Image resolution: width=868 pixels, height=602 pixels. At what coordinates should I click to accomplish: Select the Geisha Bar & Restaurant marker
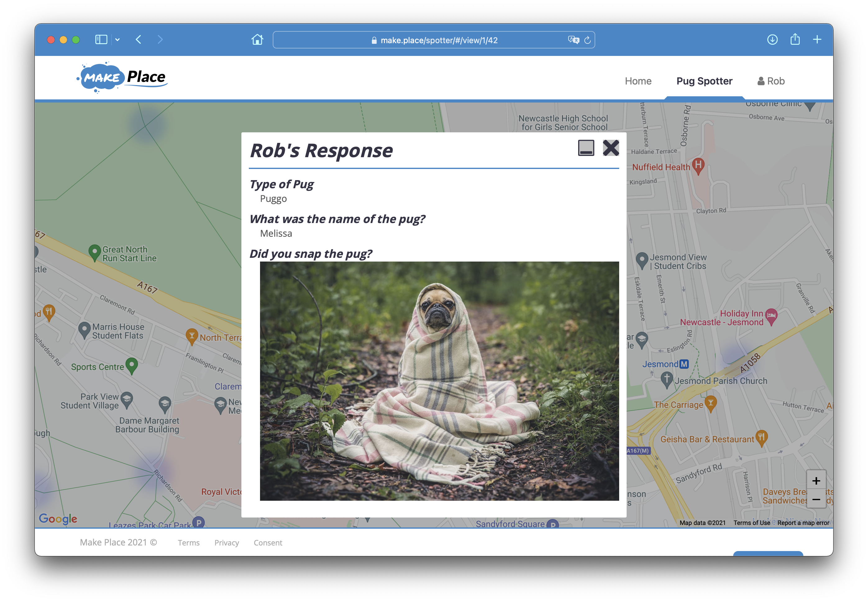point(761,438)
